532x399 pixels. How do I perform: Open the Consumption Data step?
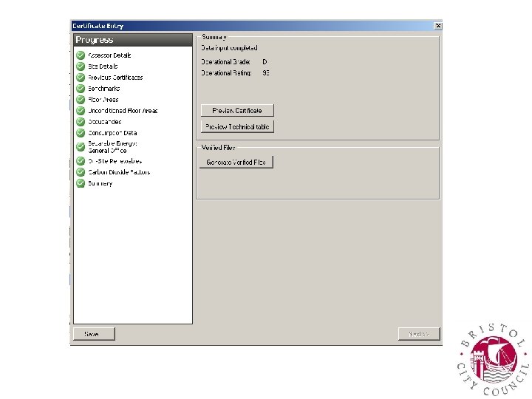point(112,133)
